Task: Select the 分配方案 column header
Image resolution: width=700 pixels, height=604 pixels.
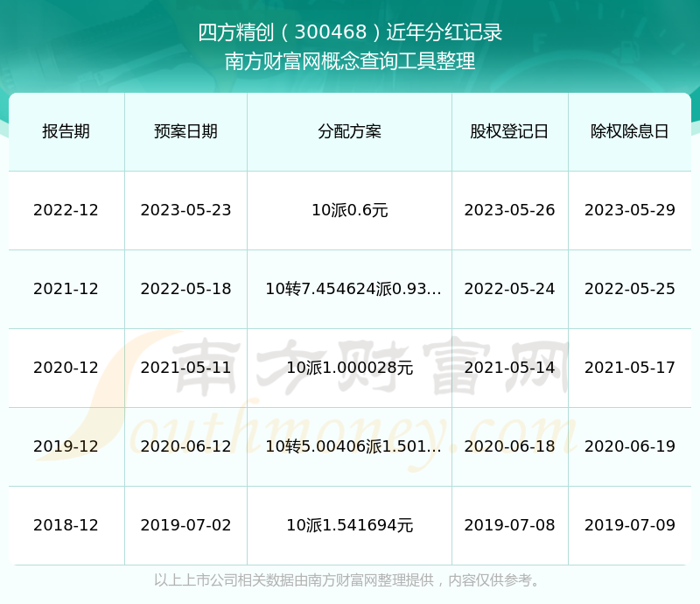Action: click(349, 131)
